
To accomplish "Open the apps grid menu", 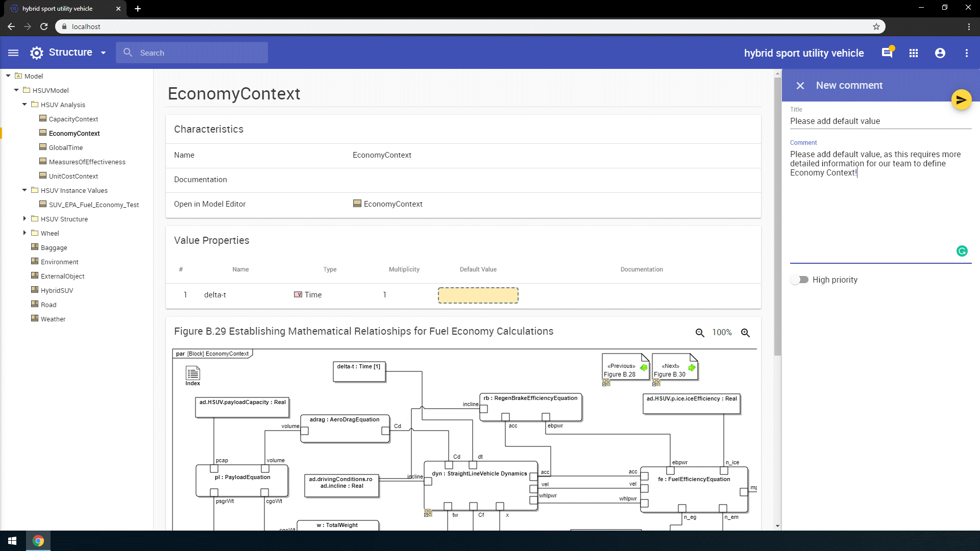I will 914,53.
